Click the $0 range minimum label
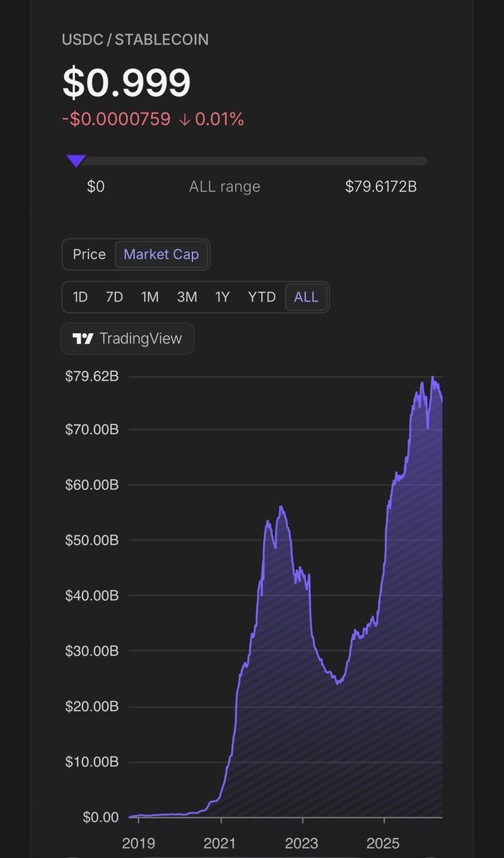The width and height of the screenshot is (504, 858). tap(96, 187)
